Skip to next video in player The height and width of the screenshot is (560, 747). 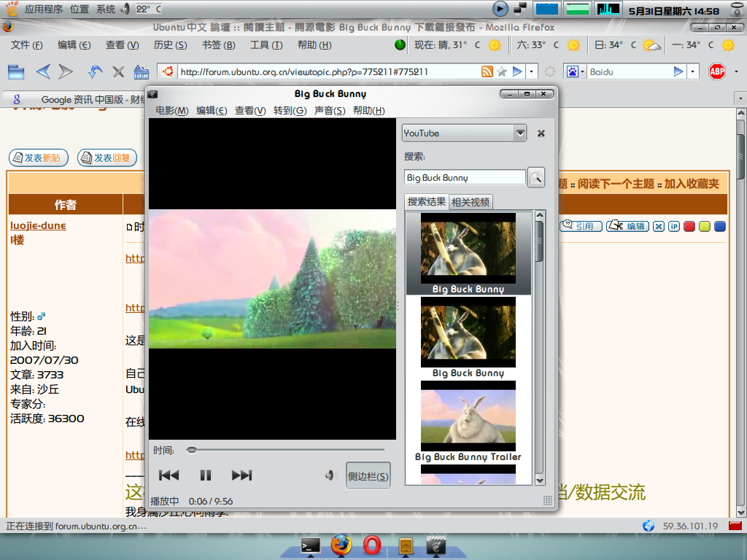click(x=241, y=475)
